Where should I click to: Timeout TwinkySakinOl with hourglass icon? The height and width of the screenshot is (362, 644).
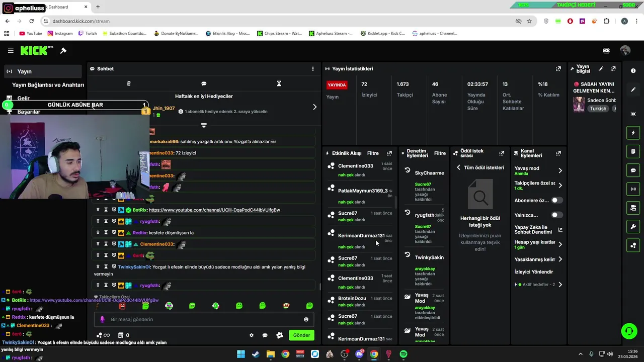click(x=106, y=266)
